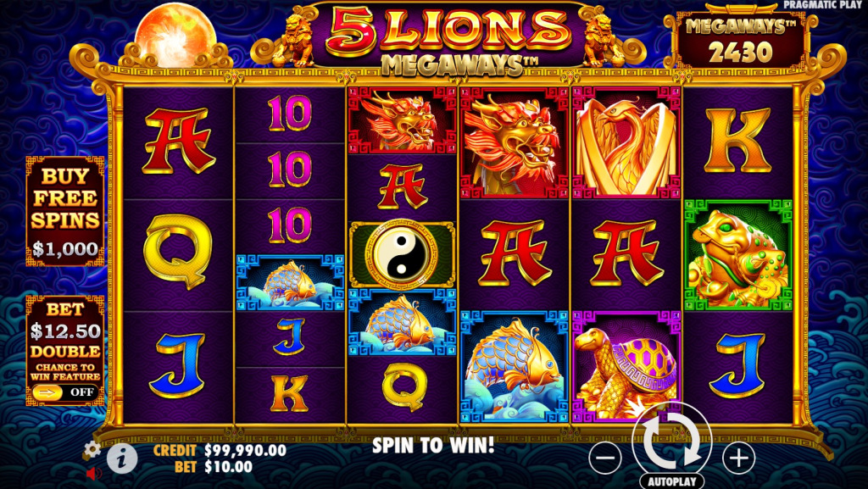Open the game info icon
This screenshot has height=489, width=868.
(x=122, y=458)
